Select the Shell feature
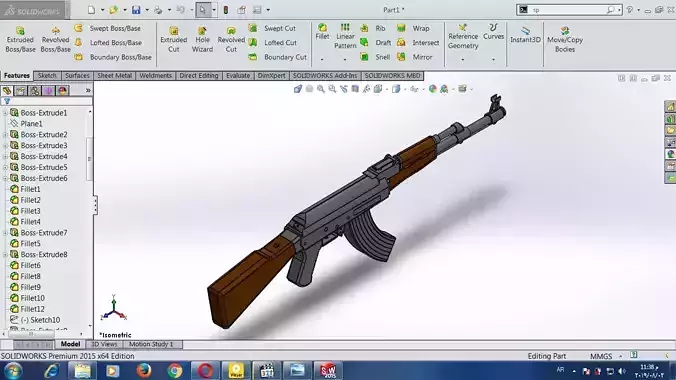 point(375,57)
